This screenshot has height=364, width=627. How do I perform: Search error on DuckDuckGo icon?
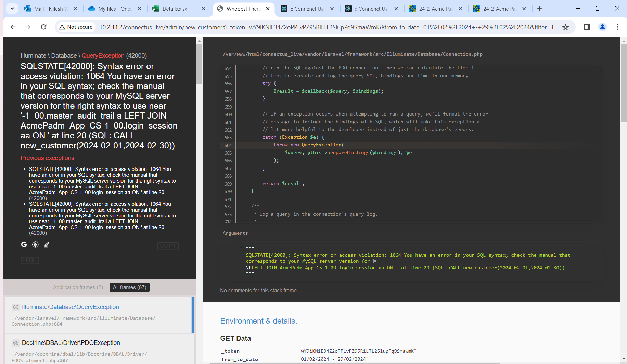[x=35, y=244]
